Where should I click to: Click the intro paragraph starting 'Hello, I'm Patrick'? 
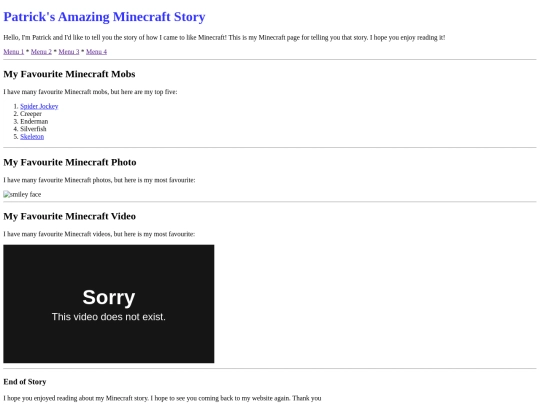click(224, 37)
